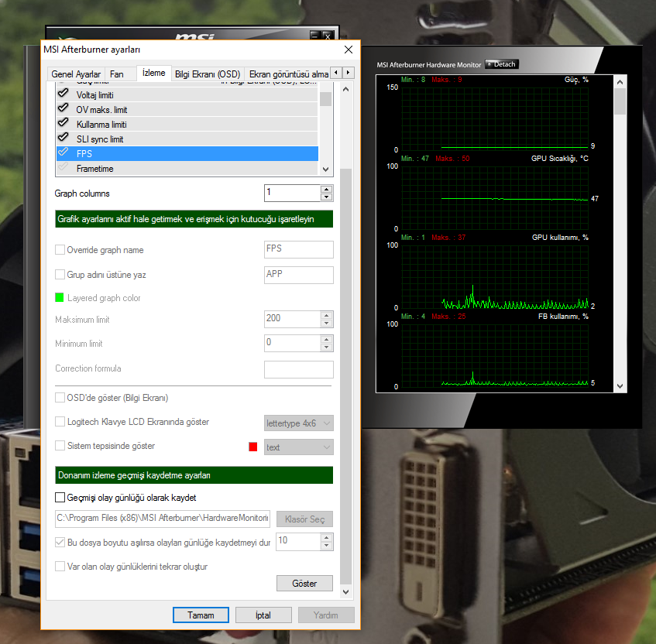This screenshot has width=656, height=644.
Task: Click the İptal button
Action: [x=263, y=615]
